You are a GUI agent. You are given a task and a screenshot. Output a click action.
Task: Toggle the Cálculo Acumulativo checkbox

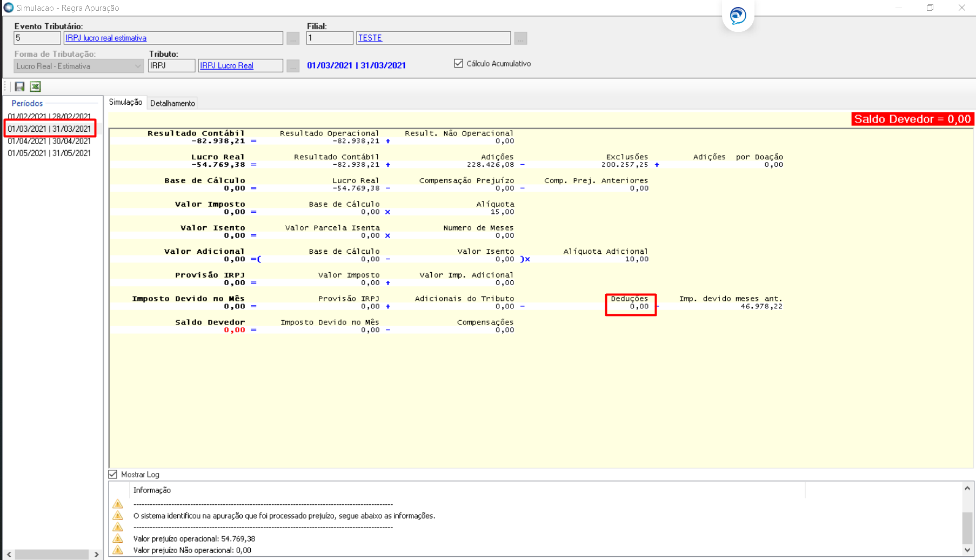[459, 63]
